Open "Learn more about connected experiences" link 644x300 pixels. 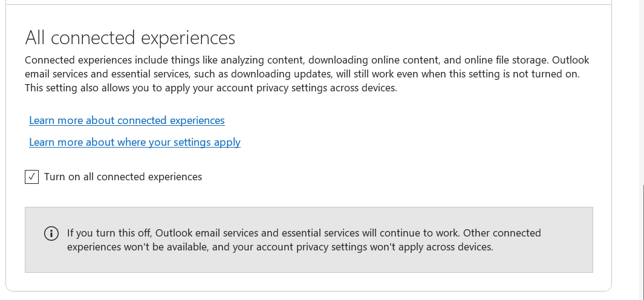click(x=127, y=120)
